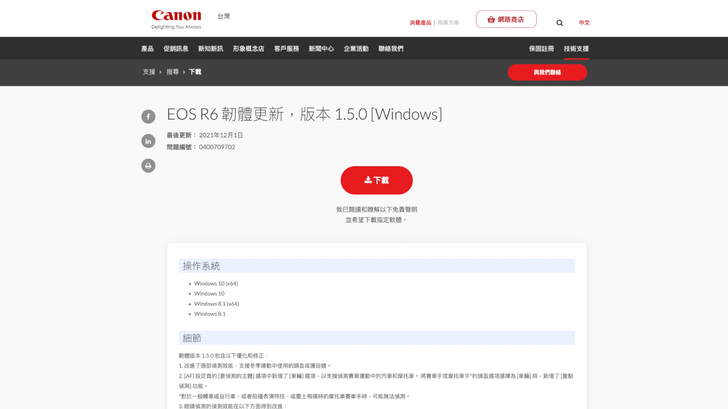
Task: Click the Windows 8.1 (x64) list item
Action: point(216,304)
